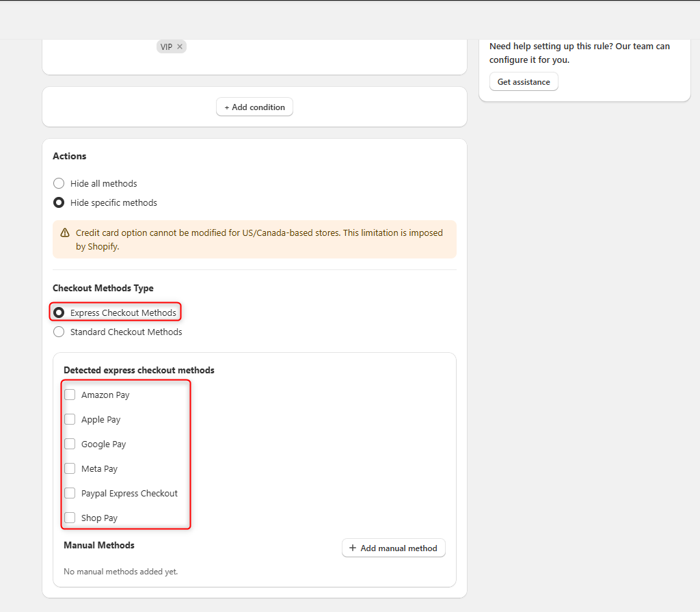
Task: Click the VIP tag label
Action: pyautogui.click(x=166, y=46)
